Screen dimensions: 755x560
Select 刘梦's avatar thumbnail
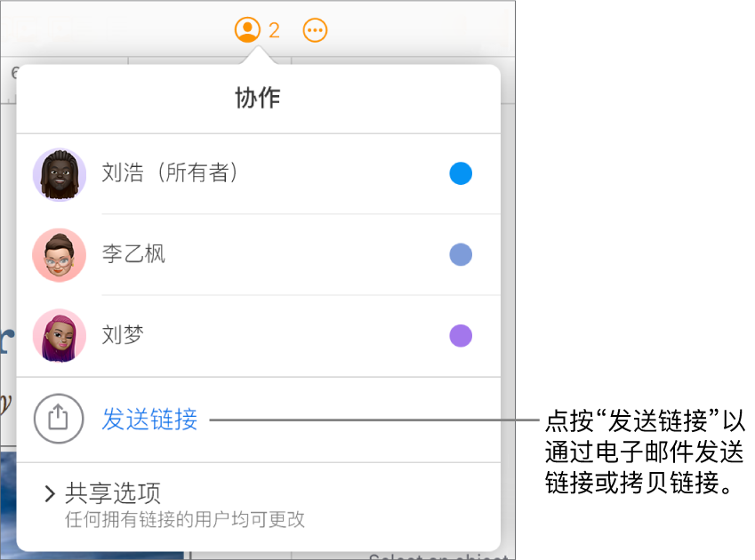(59, 336)
